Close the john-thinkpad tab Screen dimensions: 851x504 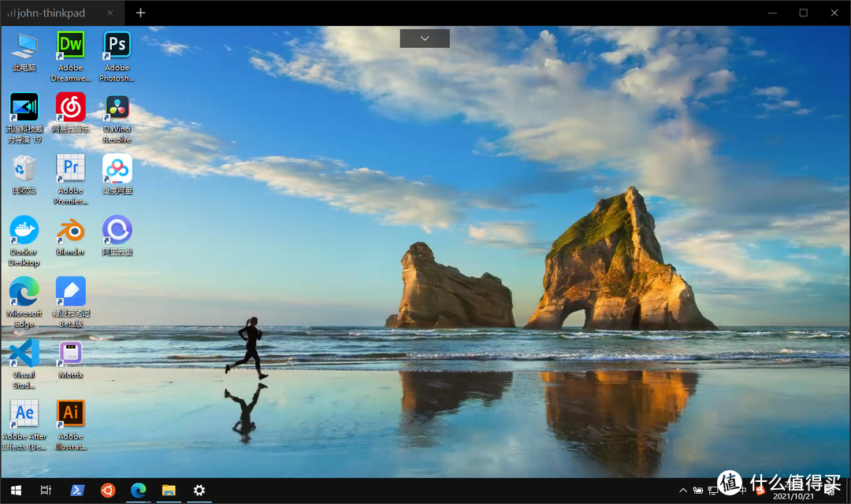(x=110, y=13)
